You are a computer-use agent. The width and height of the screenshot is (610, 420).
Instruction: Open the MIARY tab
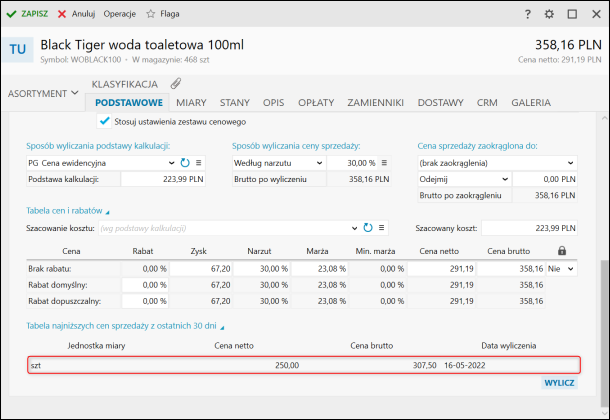coord(191,103)
